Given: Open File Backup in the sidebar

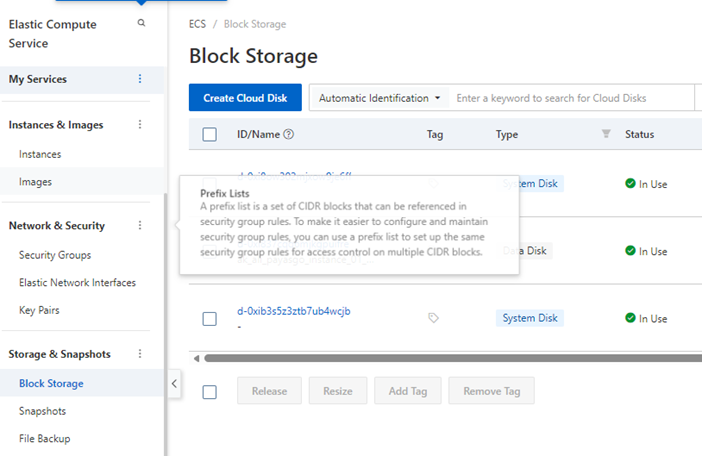Looking at the screenshot, I should pyautogui.click(x=44, y=439).
